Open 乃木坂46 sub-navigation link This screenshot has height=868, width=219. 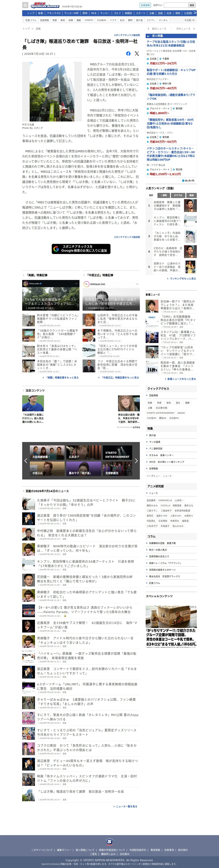[x=101, y=20]
